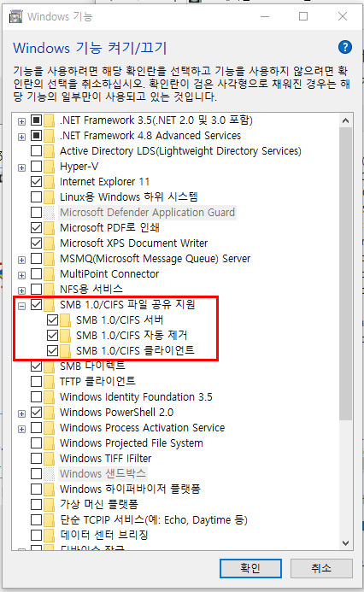The image size is (364, 592).
Task: Click folder icon beside Internet Explorer 11
Action: click(x=49, y=182)
